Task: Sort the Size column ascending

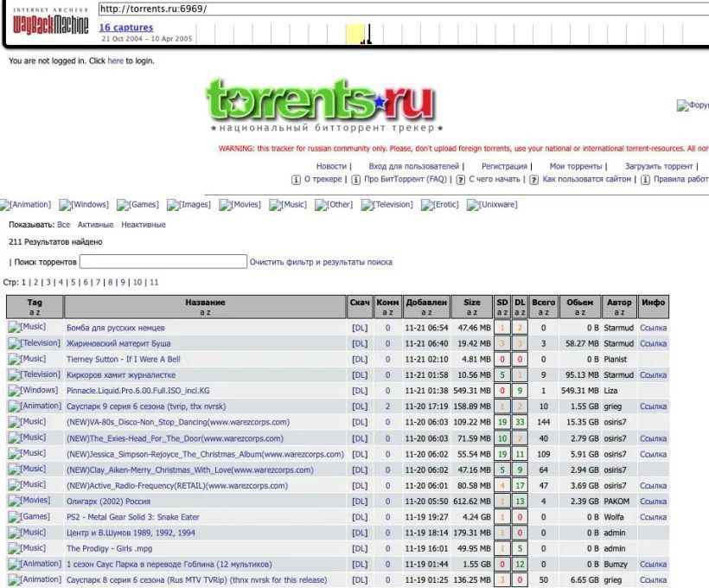Action: pos(469,312)
